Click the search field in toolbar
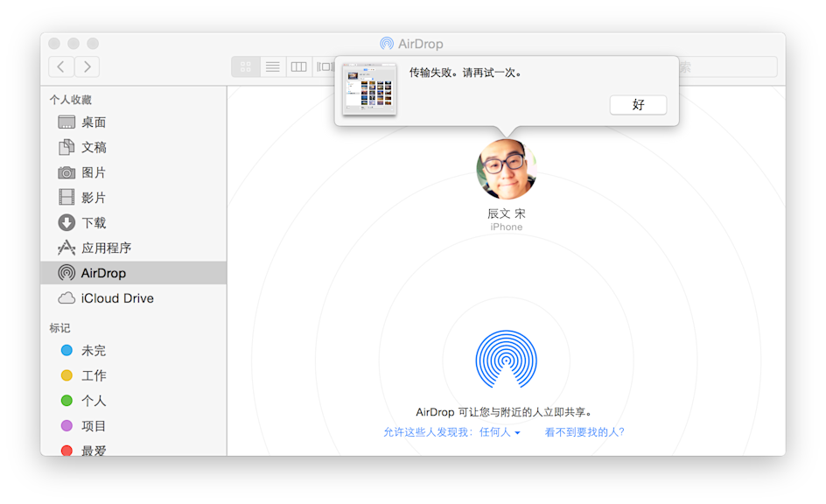The width and height of the screenshot is (826, 504). point(728,66)
